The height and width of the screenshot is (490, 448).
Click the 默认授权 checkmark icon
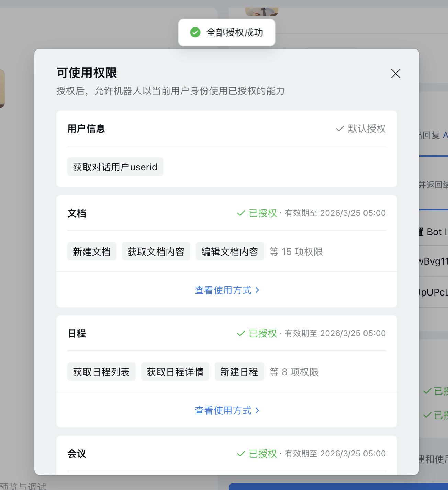coord(340,129)
